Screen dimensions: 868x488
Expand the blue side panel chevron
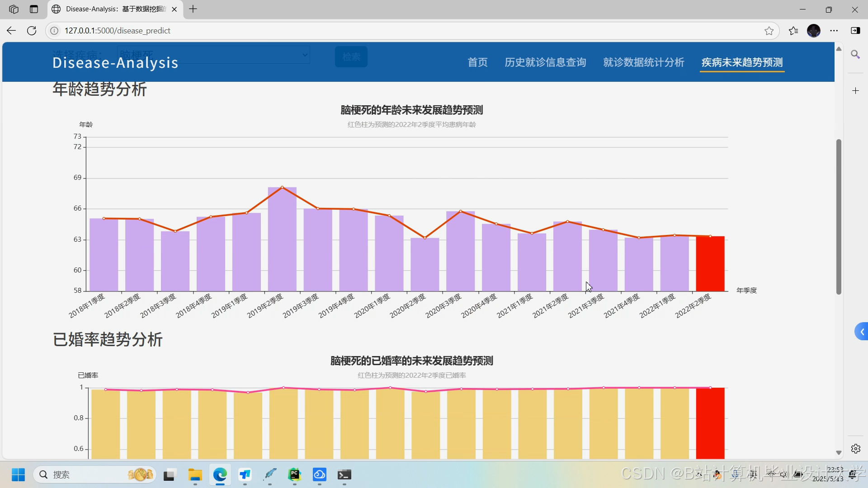(x=862, y=332)
